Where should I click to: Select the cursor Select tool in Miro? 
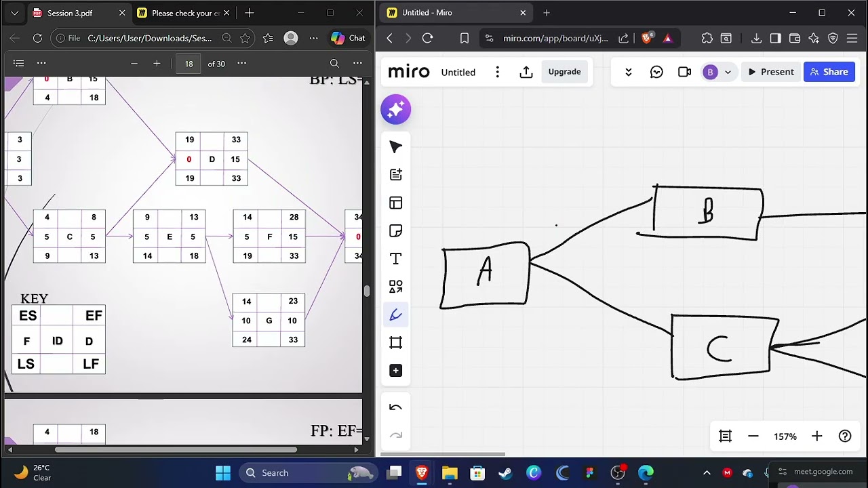click(x=396, y=147)
